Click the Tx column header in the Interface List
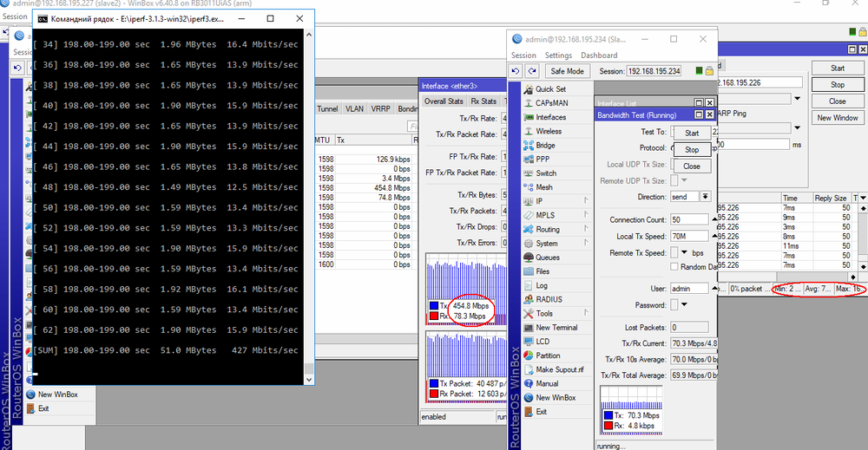 [x=373, y=140]
